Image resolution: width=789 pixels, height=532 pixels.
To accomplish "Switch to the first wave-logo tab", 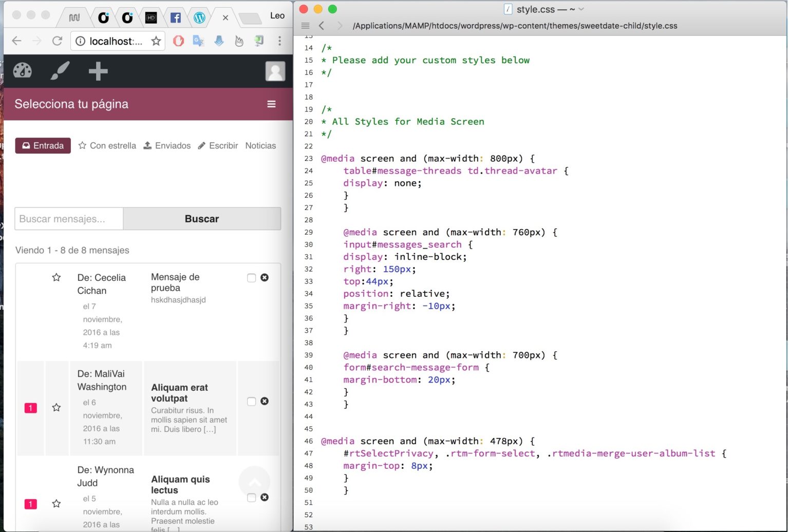I will pos(74,18).
